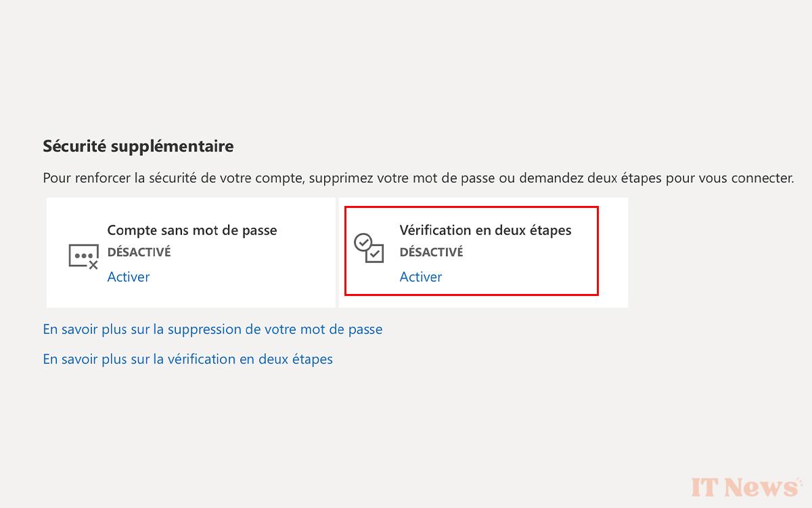This screenshot has height=508, width=812.
Task: Select the "Vérification en deux étapes" title
Action: pyautogui.click(x=485, y=230)
